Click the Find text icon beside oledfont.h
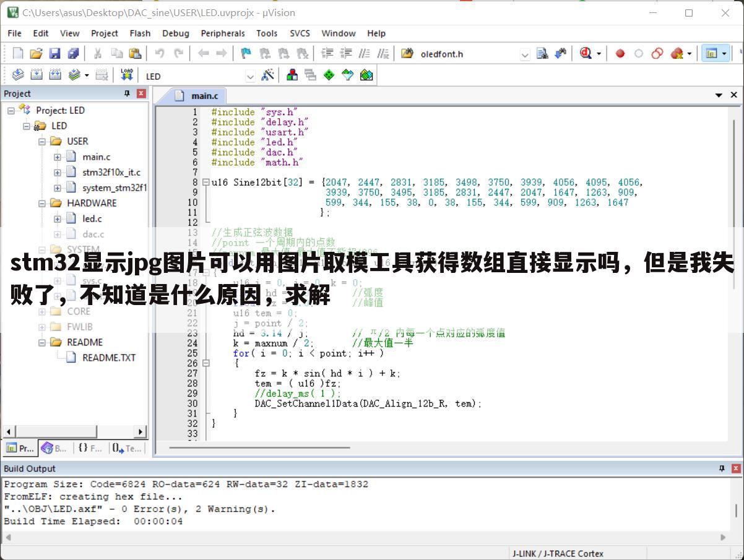Viewport: 744px width, 560px height. 542,54
